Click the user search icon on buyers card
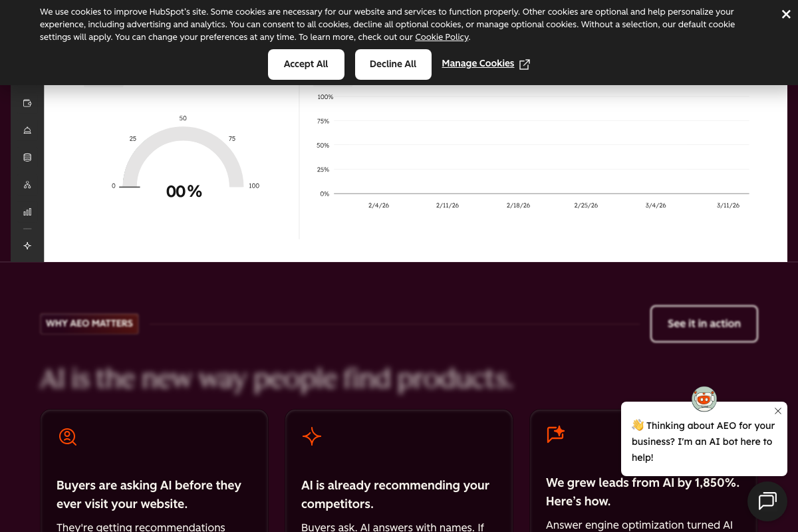 [67, 437]
